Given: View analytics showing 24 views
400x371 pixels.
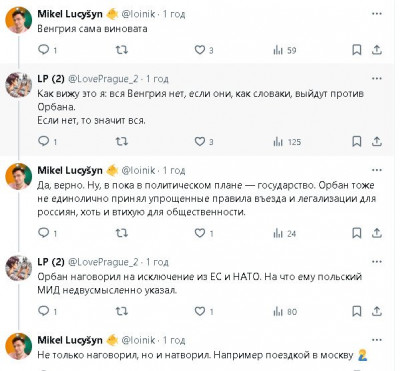Looking at the screenshot, I should click(284, 233).
